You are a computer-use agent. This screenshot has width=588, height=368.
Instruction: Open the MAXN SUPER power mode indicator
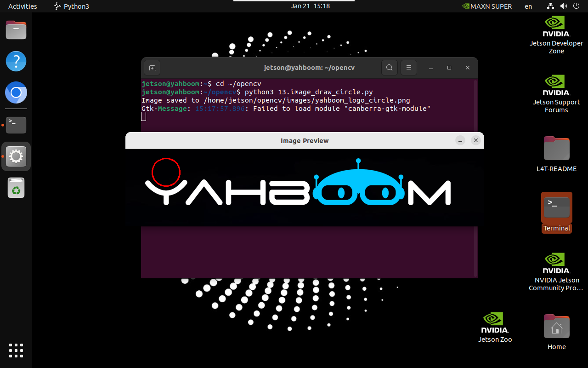pos(486,6)
